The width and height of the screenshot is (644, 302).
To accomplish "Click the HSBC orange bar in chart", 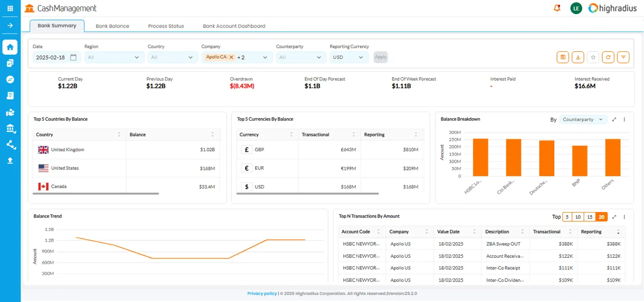I will pos(480,157).
